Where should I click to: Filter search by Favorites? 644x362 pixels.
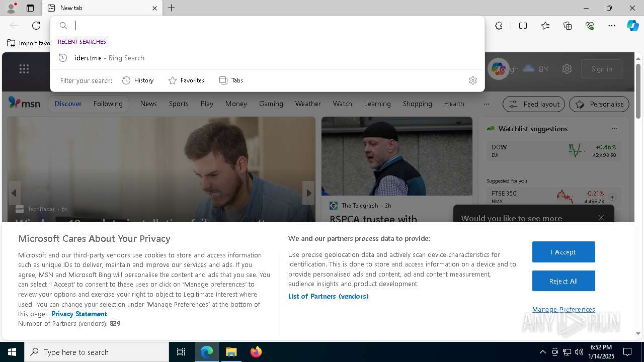click(x=186, y=80)
